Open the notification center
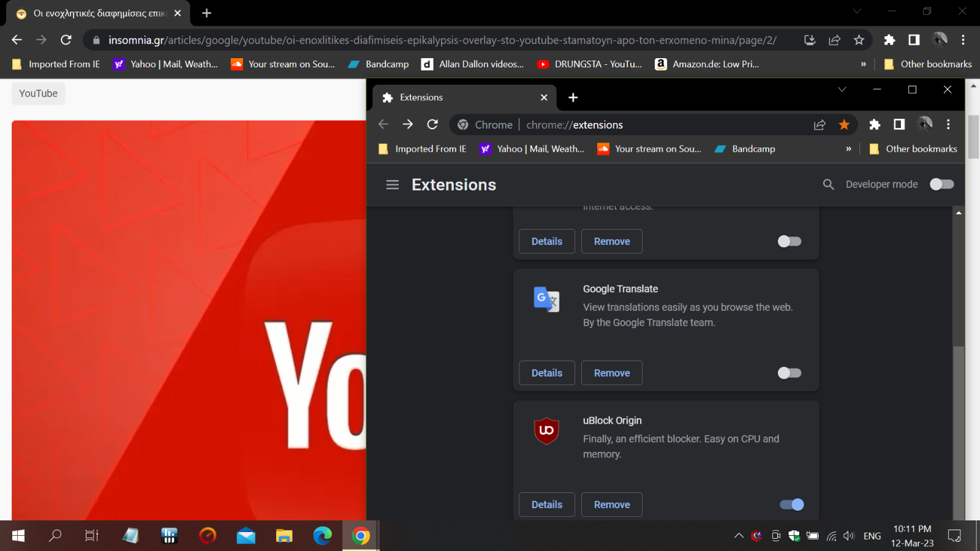The height and width of the screenshot is (551, 980). 954,536
